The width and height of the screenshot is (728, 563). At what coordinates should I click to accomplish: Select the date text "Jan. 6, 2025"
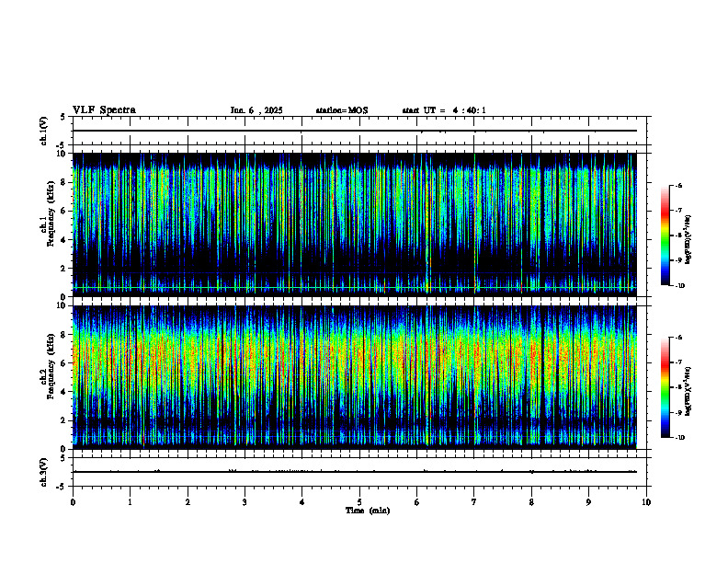pos(256,110)
